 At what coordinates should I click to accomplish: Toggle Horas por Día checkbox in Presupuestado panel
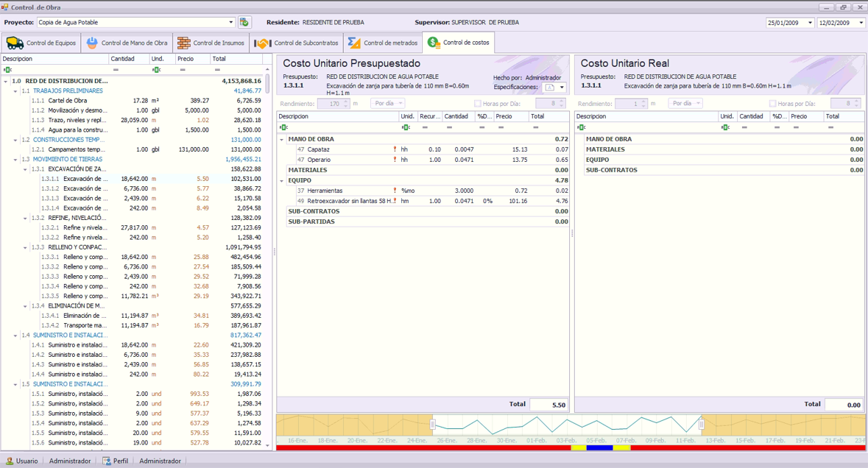[x=478, y=104]
